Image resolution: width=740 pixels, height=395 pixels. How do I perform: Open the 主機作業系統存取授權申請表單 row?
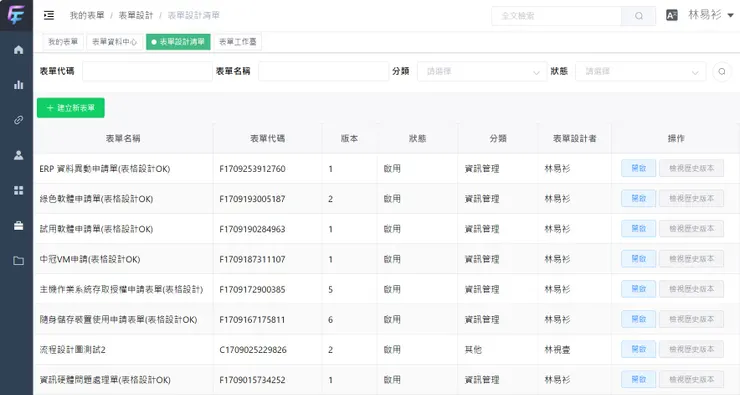click(x=638, y=289)
